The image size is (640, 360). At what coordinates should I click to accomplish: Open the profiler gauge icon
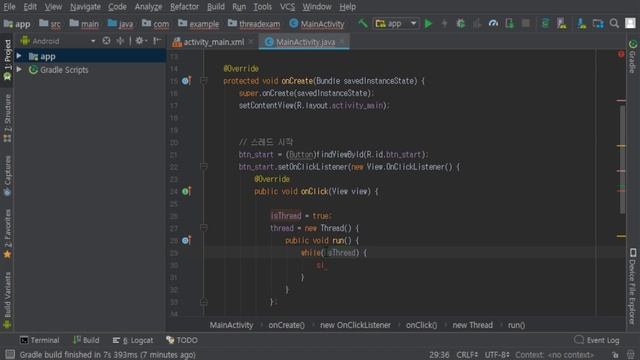click(493, 24)
